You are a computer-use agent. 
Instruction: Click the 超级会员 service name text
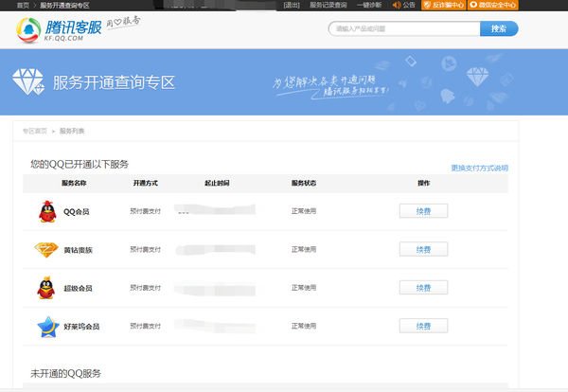click(78, 289)
